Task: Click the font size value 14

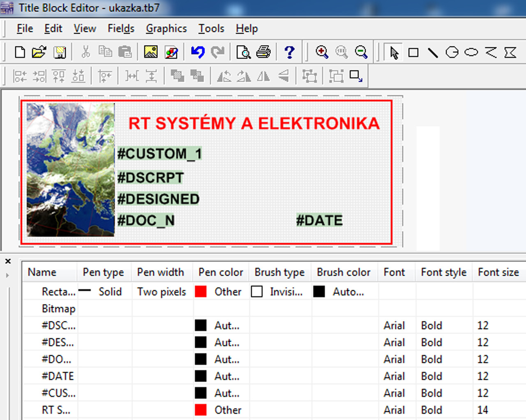Action: 483,410
